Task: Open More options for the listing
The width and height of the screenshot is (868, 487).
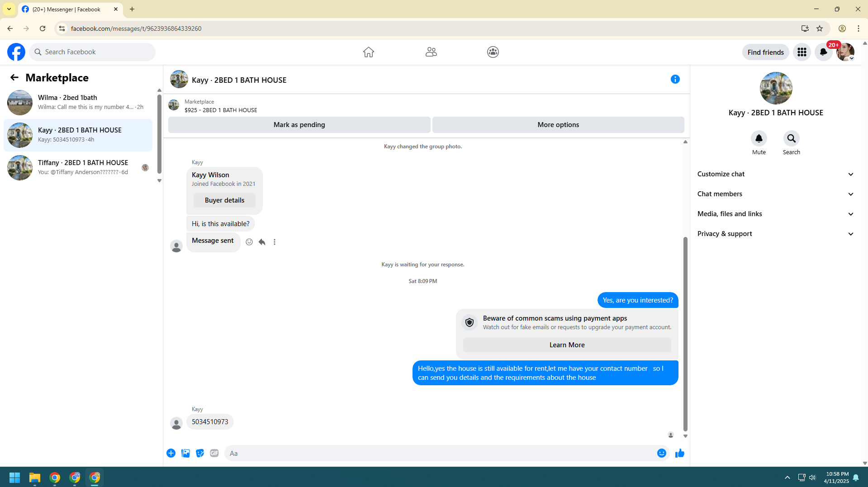Action: coord(558,125)
